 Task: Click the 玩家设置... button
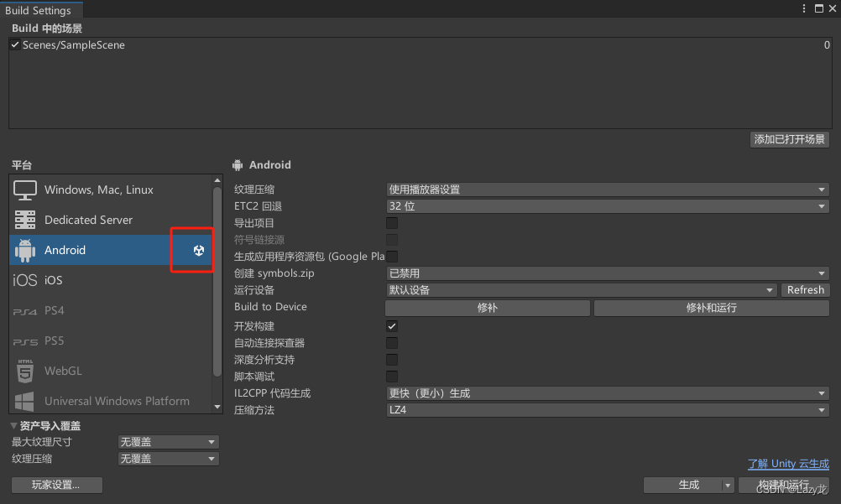[x=56, y=486]
